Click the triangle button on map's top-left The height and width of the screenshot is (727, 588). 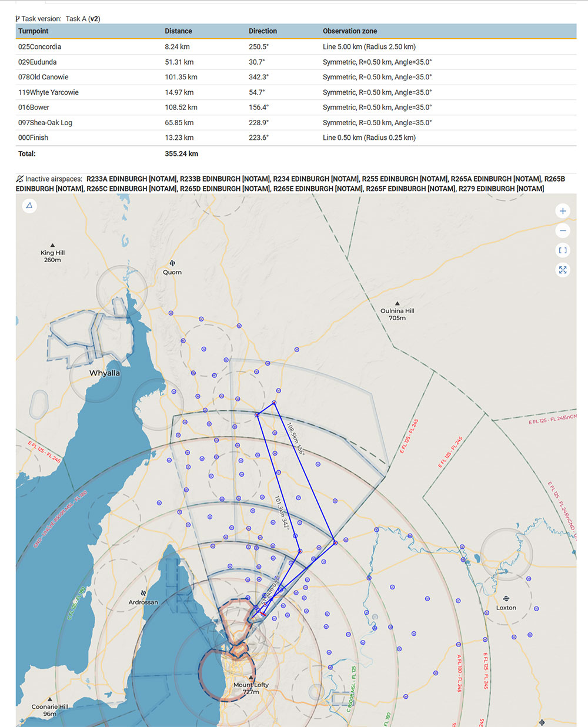[29, 206]
